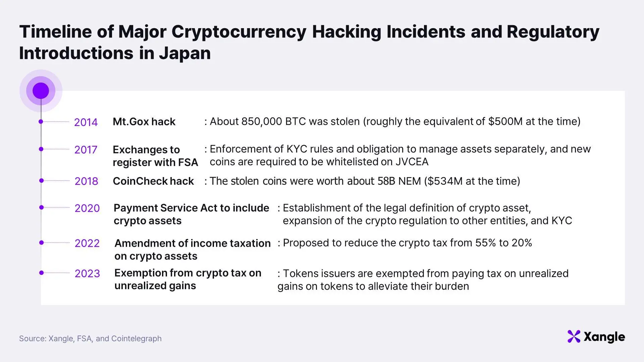Click the CoinCheck hack heading
This screenshot has width=644, height=362.
click(153, 181)
